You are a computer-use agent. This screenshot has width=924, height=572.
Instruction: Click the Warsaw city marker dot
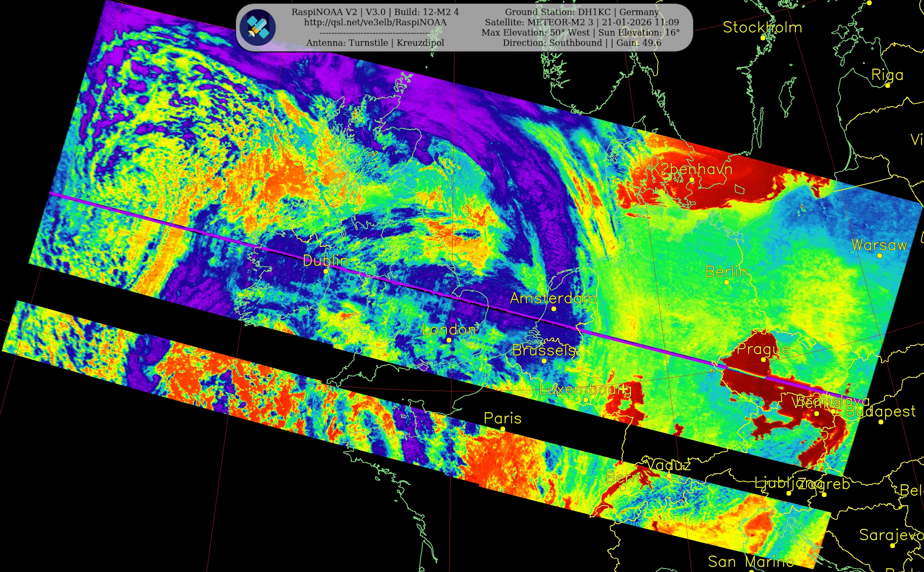click(879, 256)
